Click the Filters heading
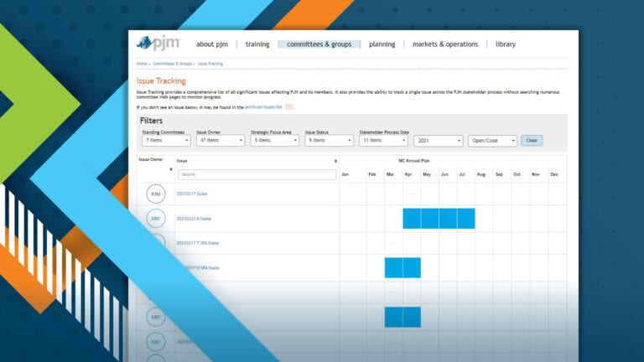 [151, 121]
